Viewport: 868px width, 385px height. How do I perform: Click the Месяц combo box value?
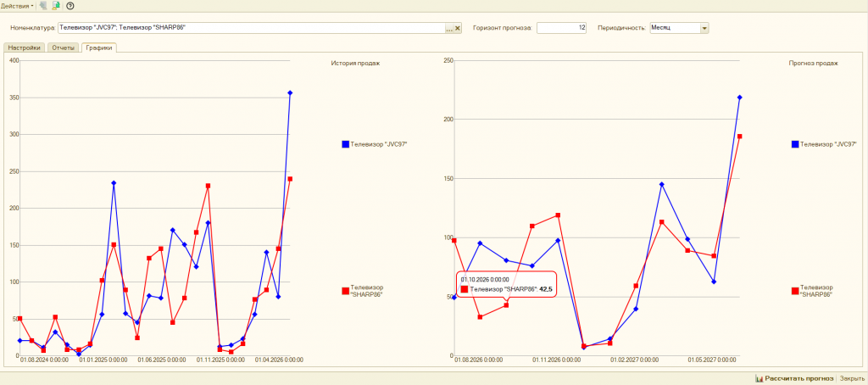pyautogui.click(x=675, y=28)
